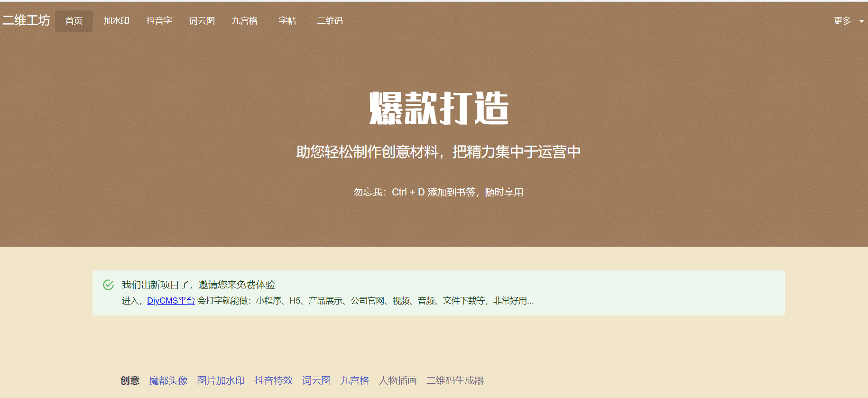
Task: Open the 字帖 navigation item
Action: pos(287,21)
